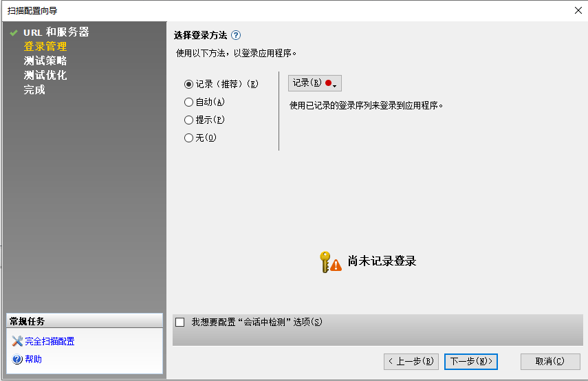Select the 记录（推荐）radio button
This screenshot has width=588, height=381.
188,84
